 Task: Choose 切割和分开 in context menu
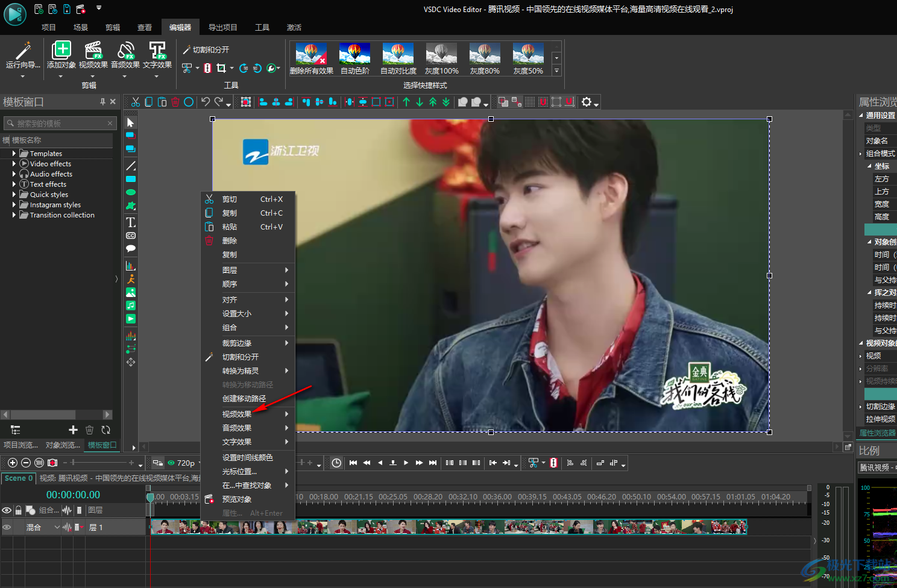click(248, 357)
